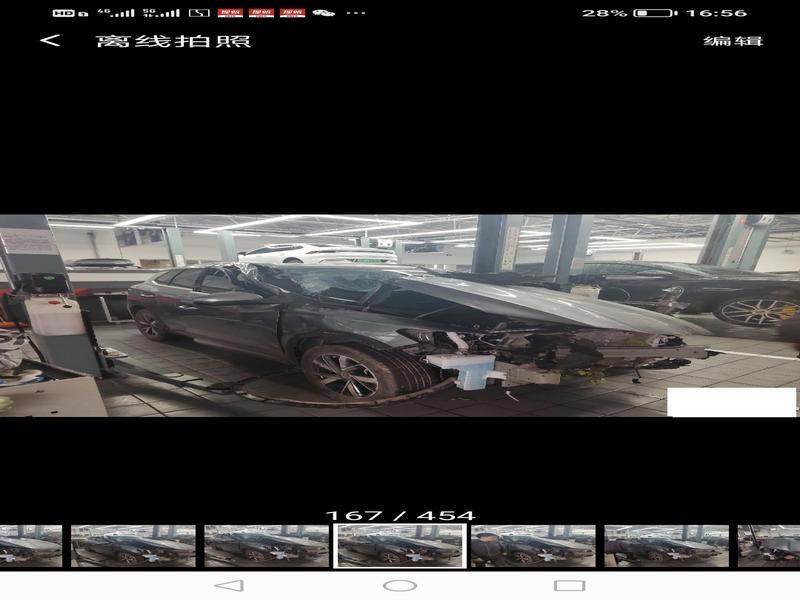The width and height of the screenshot is (800, 600).
Task: Select the thumbnail showing a person beside the car
Action: point(533,546)
